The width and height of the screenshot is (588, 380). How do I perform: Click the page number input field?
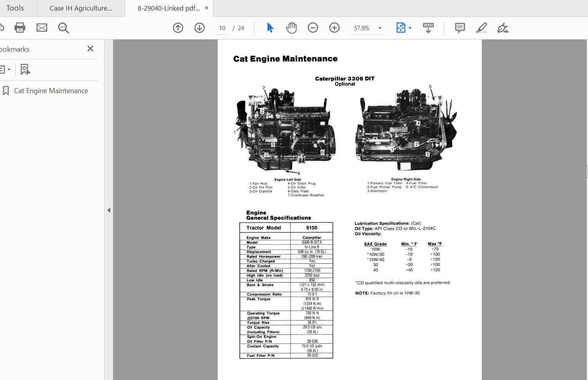tap(222, 28)
